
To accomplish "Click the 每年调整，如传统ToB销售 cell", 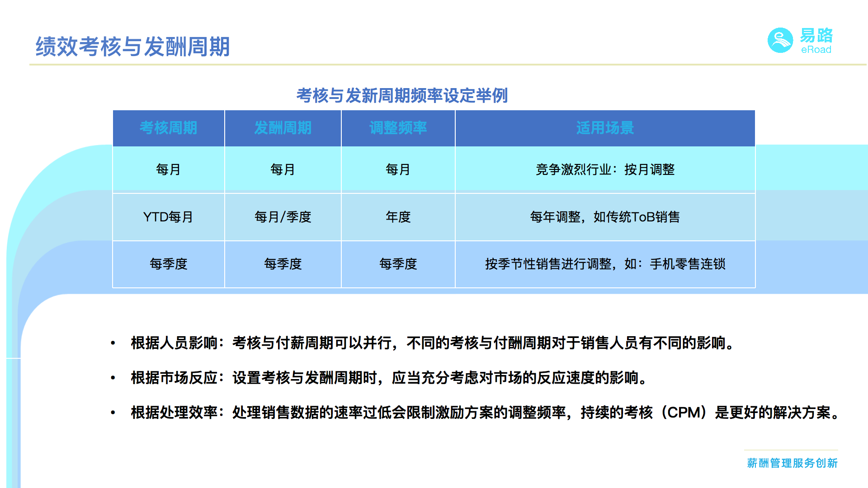I will (605, 217).
